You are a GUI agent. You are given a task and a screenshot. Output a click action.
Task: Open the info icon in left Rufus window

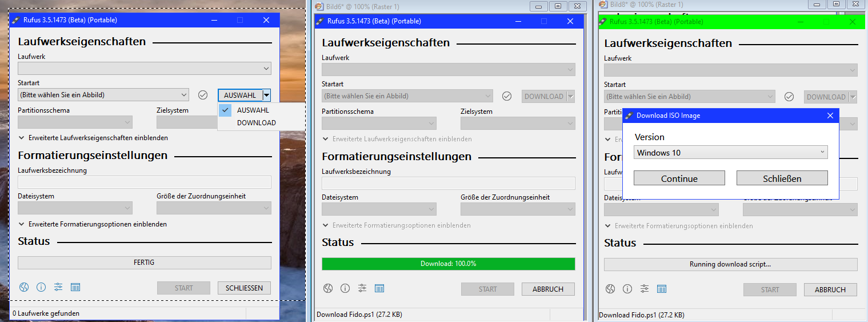tap(41, 288)
